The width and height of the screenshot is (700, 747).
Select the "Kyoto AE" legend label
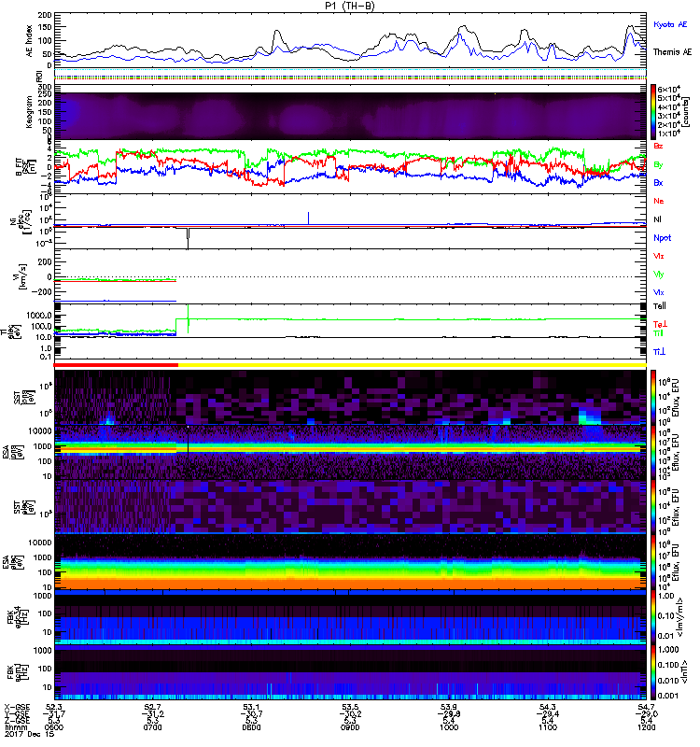coord(670,24)
